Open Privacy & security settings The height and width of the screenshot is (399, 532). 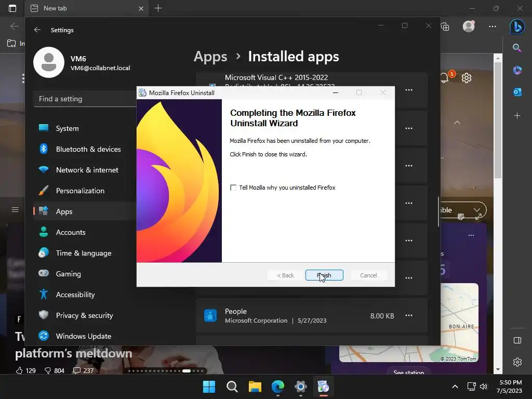(85, 315)
